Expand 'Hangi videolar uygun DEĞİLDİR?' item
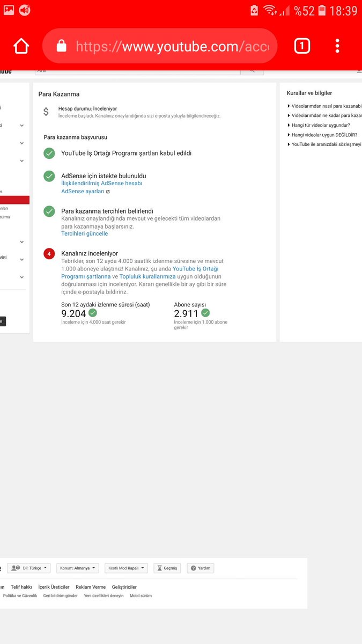362x644 pixels. [323, 135]
